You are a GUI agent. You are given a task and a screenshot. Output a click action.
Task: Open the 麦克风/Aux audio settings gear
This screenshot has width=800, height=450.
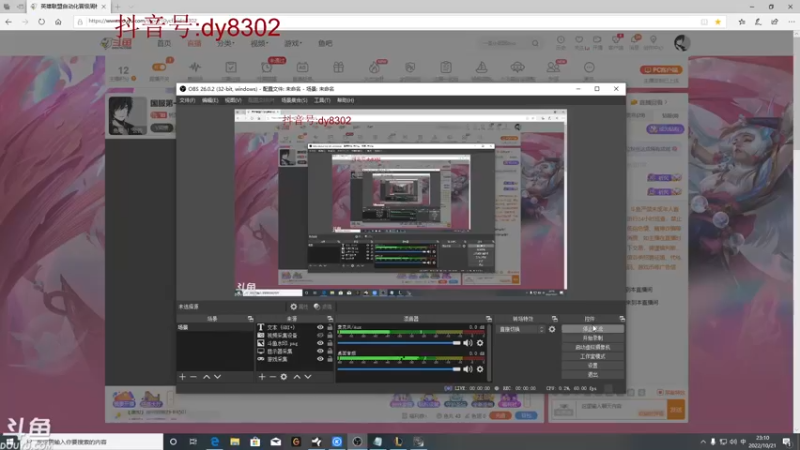[480, 343]
